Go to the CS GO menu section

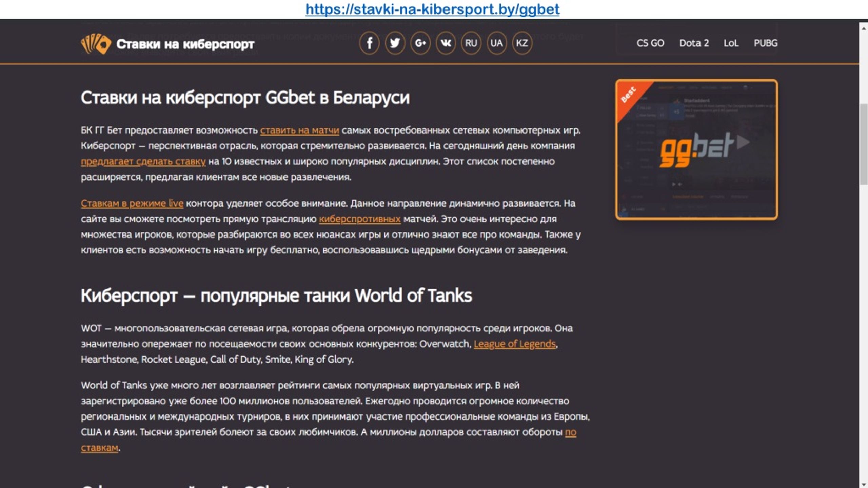(650, 43)
